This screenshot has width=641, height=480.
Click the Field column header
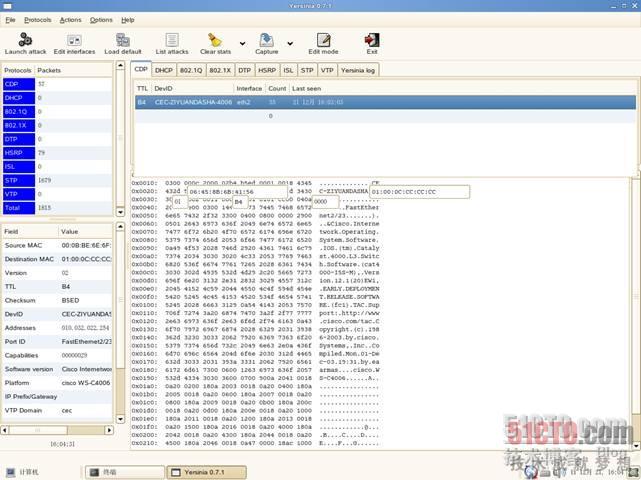point(30,231)
